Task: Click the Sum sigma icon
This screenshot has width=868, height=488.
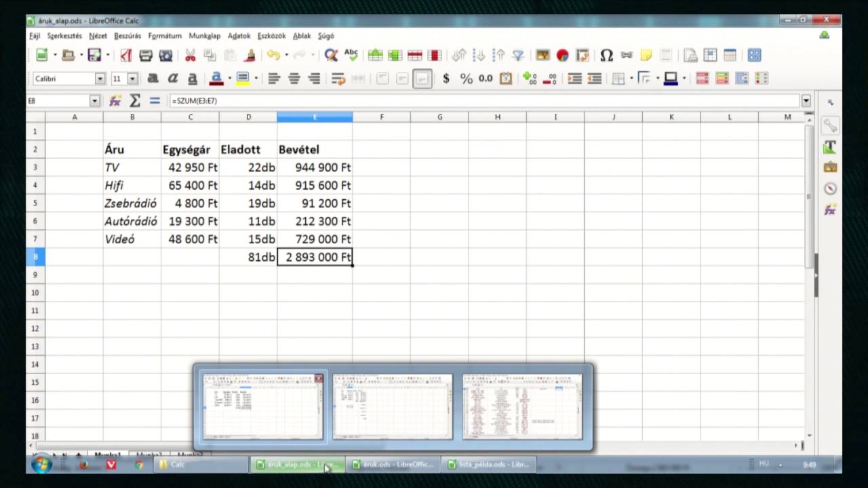Action: [135, 101]
